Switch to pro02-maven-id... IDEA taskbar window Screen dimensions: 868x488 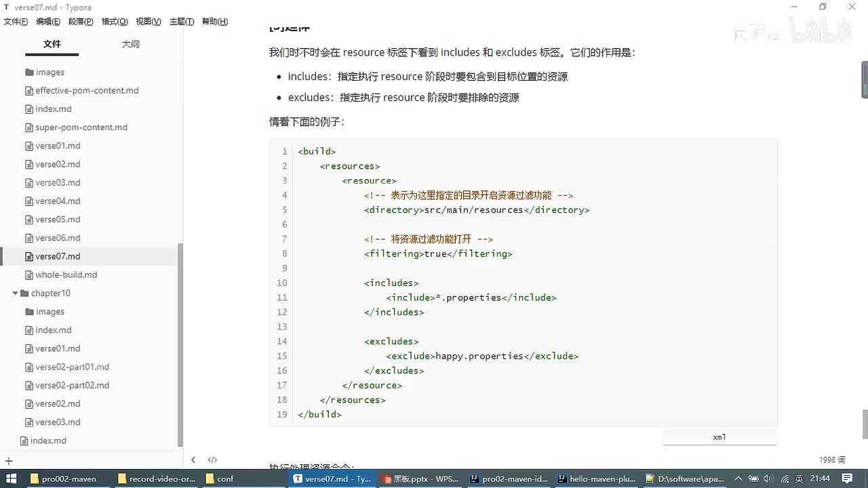click(508, 479)
